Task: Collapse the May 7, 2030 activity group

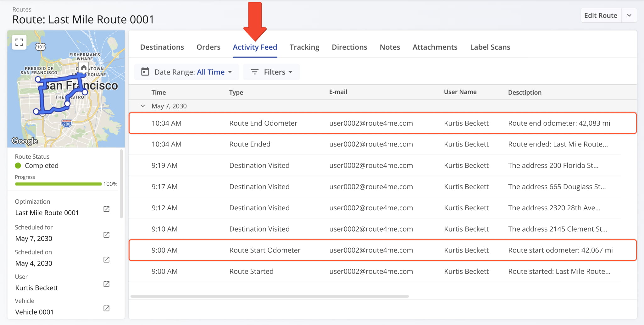Action: click(x=143, y=106)
